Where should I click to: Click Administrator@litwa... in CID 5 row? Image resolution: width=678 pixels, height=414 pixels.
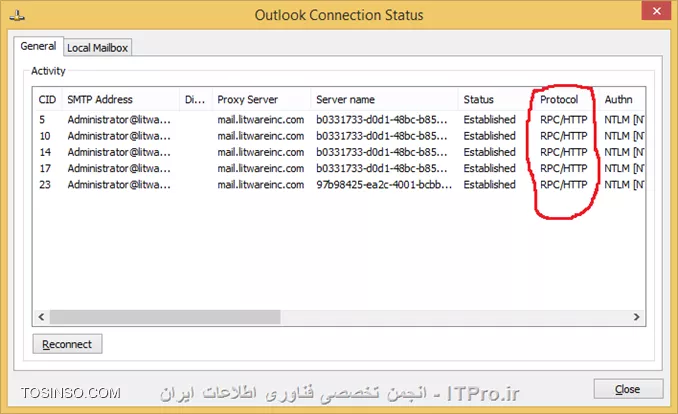tap(119, 119)
